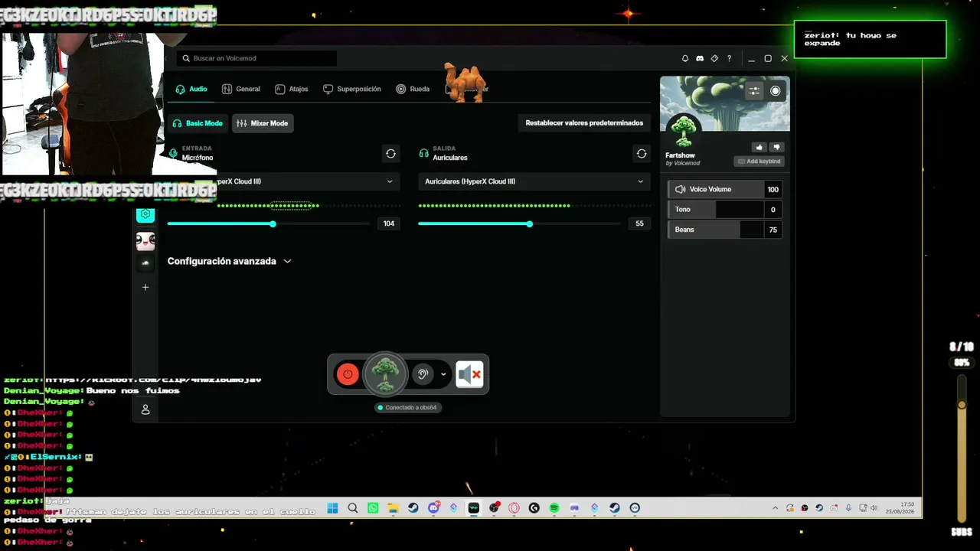Click the Fartshow voice name

pos(680,155)
